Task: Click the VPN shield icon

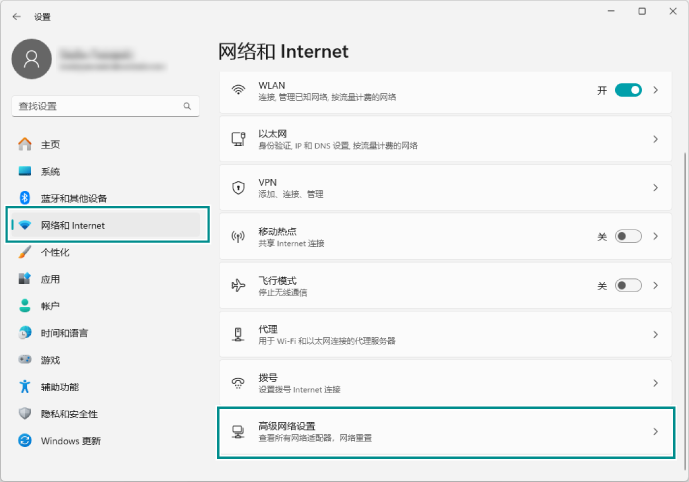Action: pyautogui.click(x=238, y=188)
